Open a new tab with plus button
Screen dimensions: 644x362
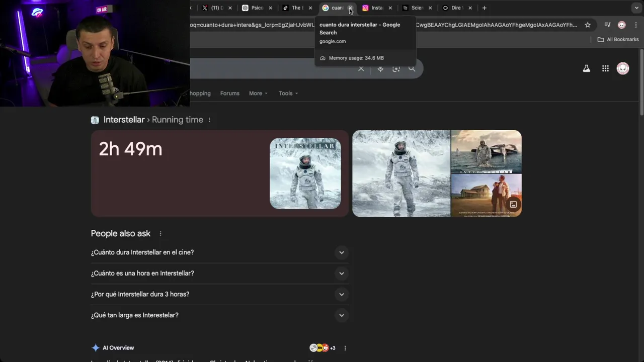tap(484, 8)
